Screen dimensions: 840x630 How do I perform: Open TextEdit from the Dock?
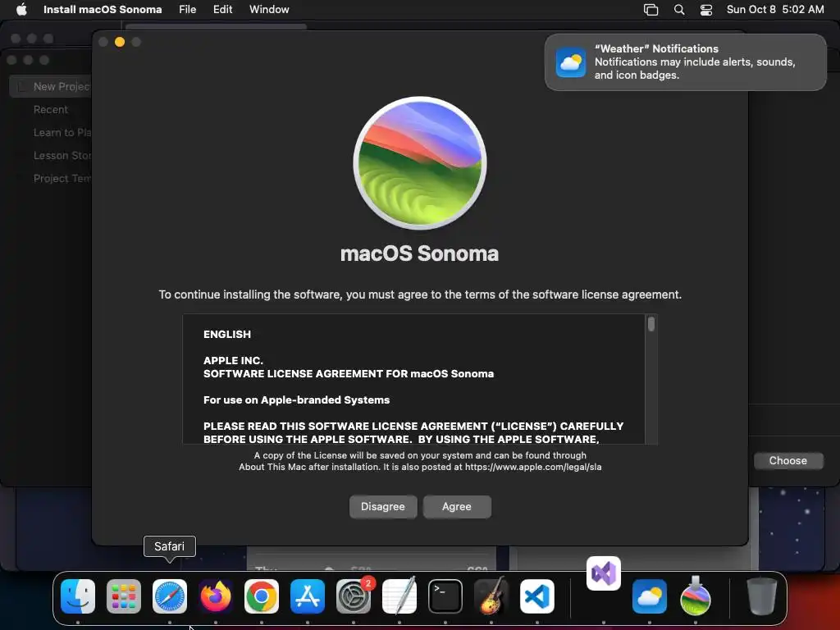[x=399, y=596]
